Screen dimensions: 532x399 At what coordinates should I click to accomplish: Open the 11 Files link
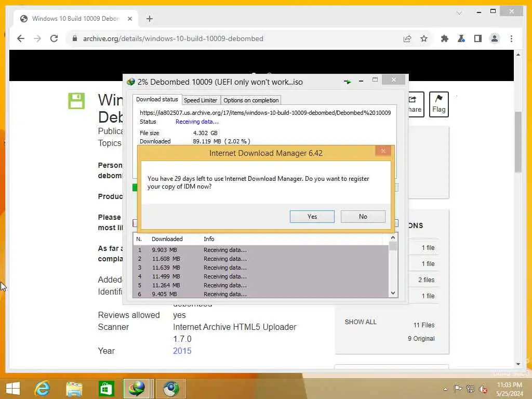[x=424, y=325]
